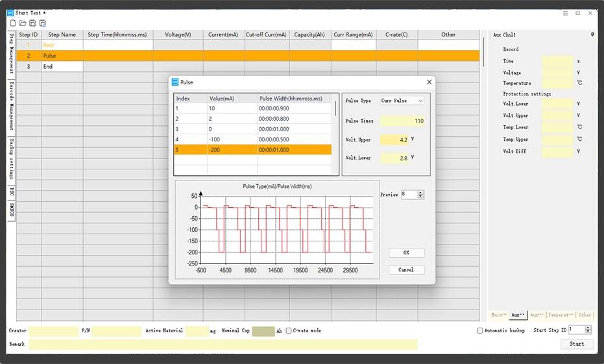
Task: Click the -200 value cell
Action: [232, 150]
